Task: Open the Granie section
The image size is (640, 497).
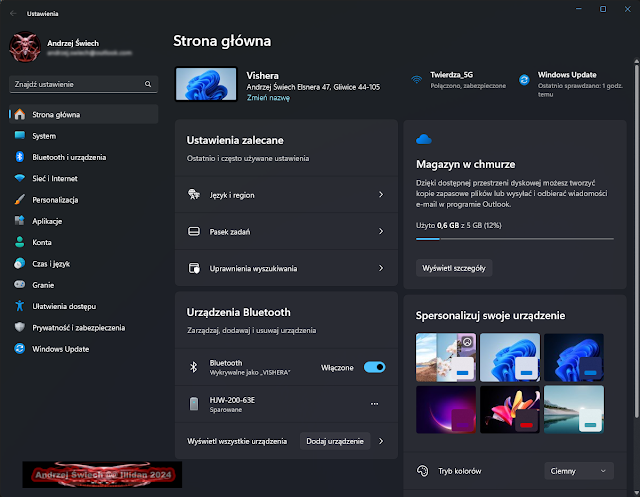Action: coord(84,285)
